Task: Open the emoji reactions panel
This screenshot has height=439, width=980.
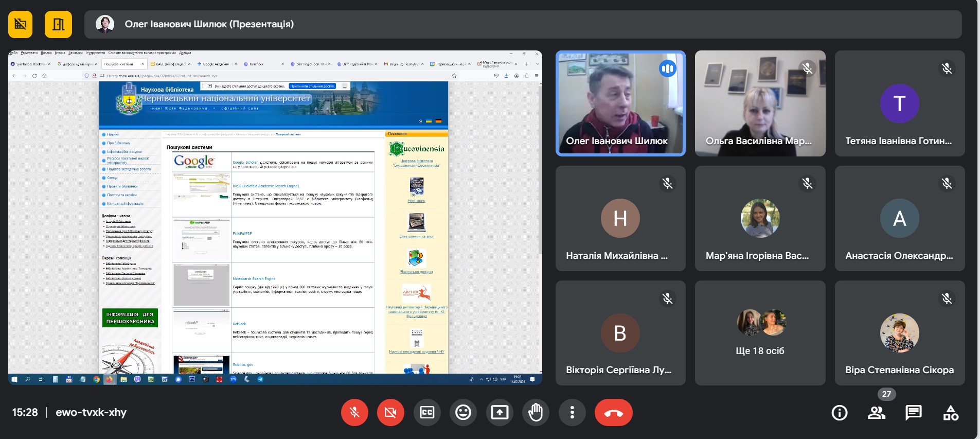Action: click(x=463, y=412)
